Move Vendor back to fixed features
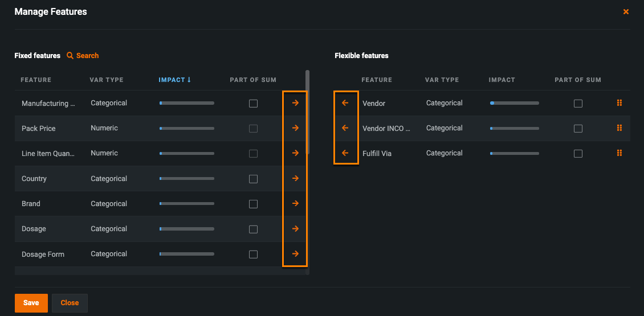 coord(345,103)
